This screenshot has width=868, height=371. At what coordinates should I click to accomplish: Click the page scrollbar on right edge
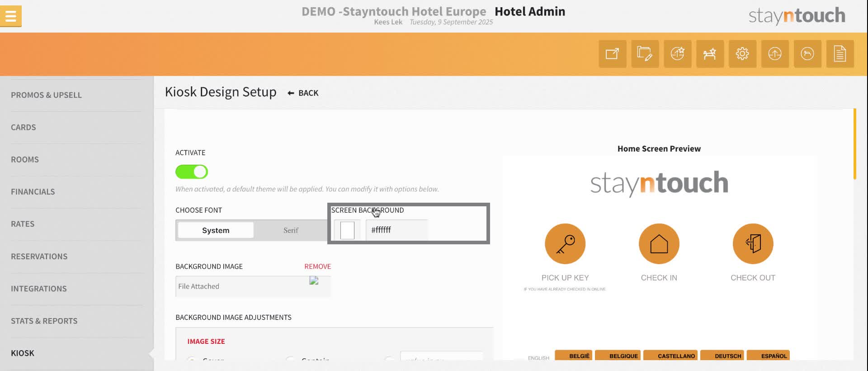click(854, 144)
